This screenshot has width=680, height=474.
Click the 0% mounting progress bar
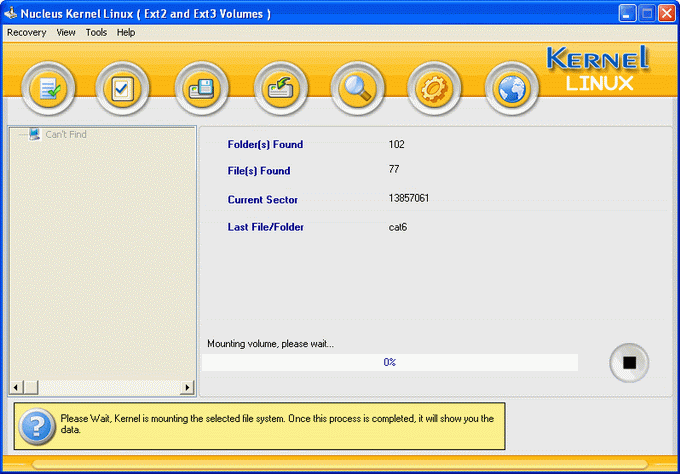pos(390,362)
